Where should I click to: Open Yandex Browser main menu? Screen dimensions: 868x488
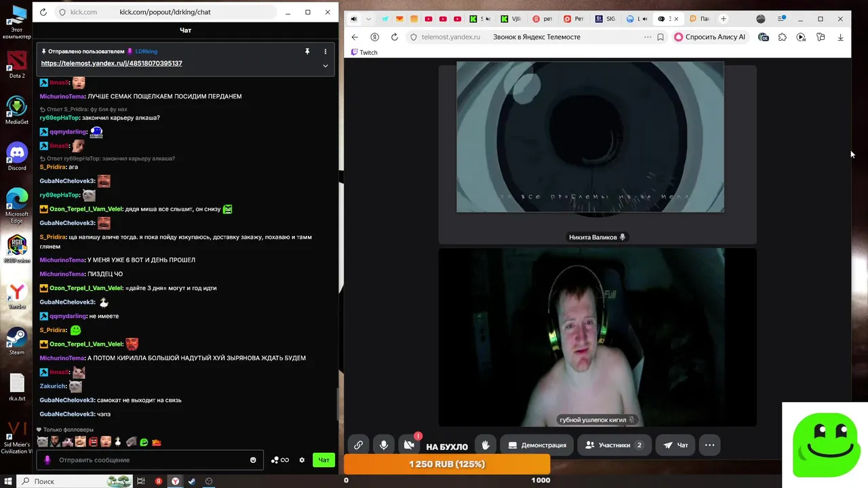(x=782, y=19)
